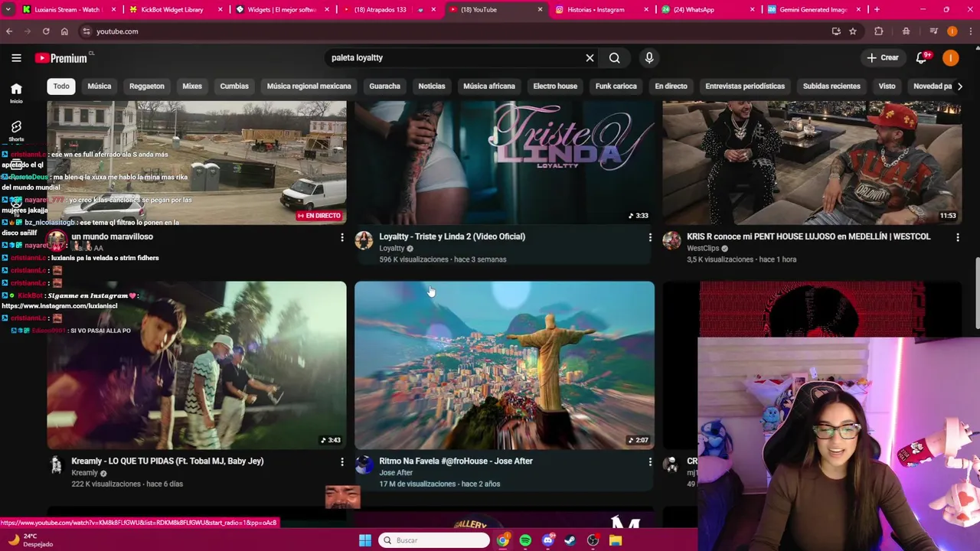The width and height of the screenshot is (980, 551).
Task: Open WestClips channel avatar
Action: tap(671, 240)
